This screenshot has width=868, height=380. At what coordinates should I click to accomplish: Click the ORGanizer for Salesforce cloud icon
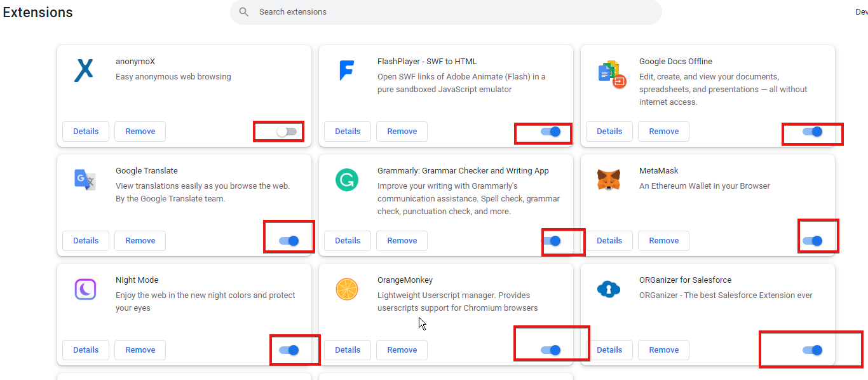pyautogui.click(x=609, y=290)
